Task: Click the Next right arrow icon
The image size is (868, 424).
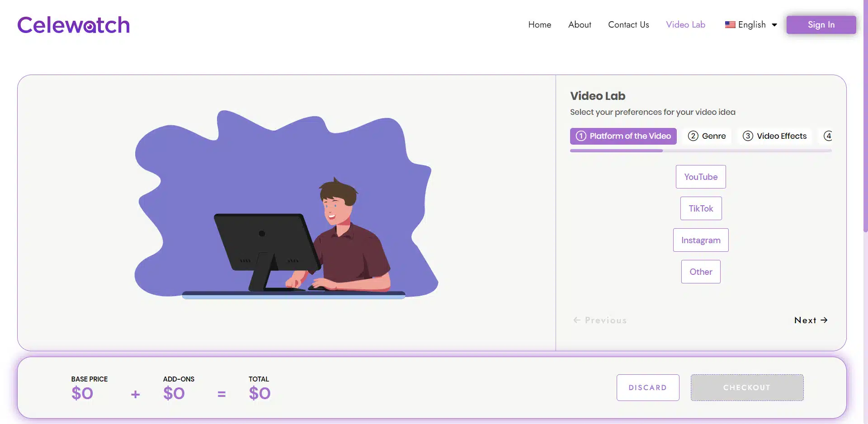Action: (824, 320)
